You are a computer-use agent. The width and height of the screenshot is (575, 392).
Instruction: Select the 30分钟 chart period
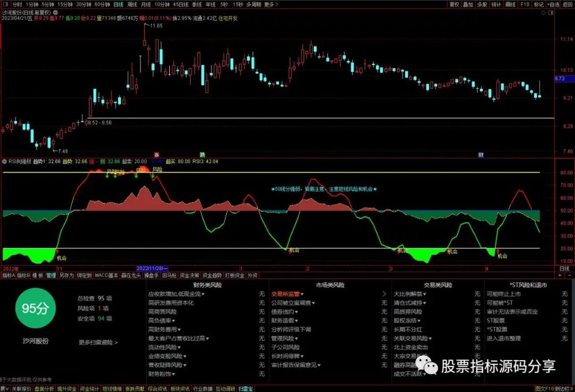84,4
